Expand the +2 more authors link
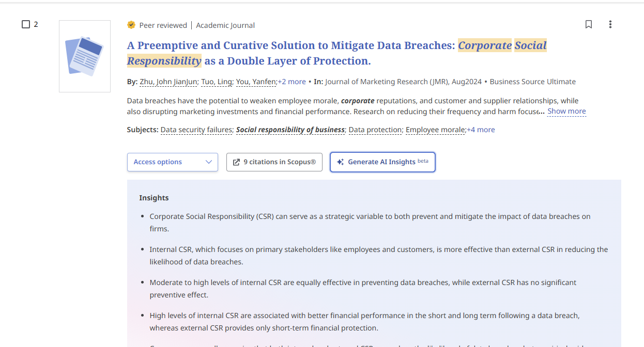 pyautogui.click(x=292, y=82)
